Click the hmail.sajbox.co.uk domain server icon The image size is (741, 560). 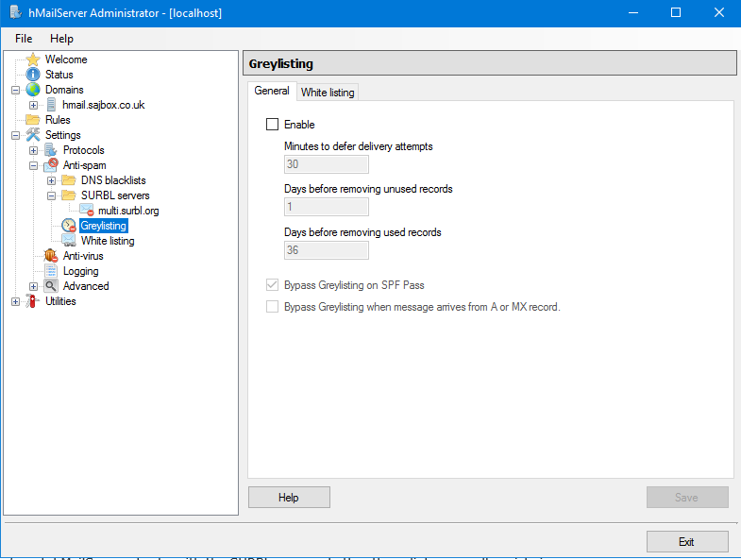pos(51,105)
